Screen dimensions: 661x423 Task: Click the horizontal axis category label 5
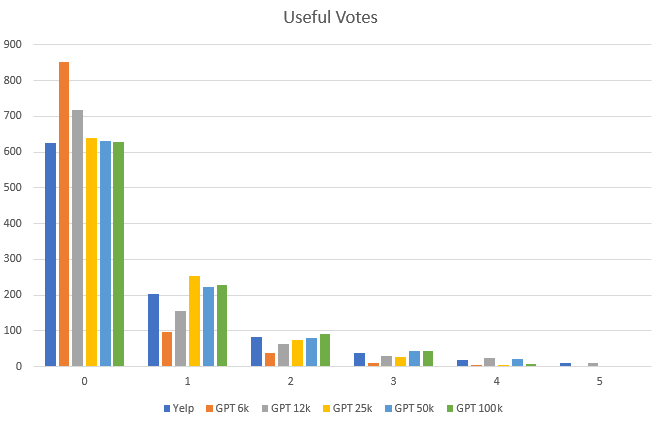click(599, 381)
